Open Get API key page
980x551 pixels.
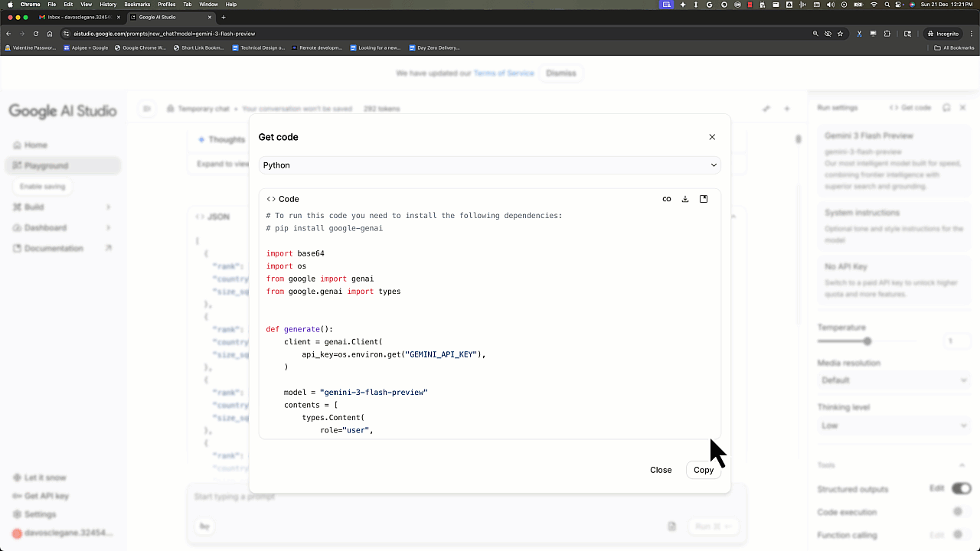tap(46, 496)
